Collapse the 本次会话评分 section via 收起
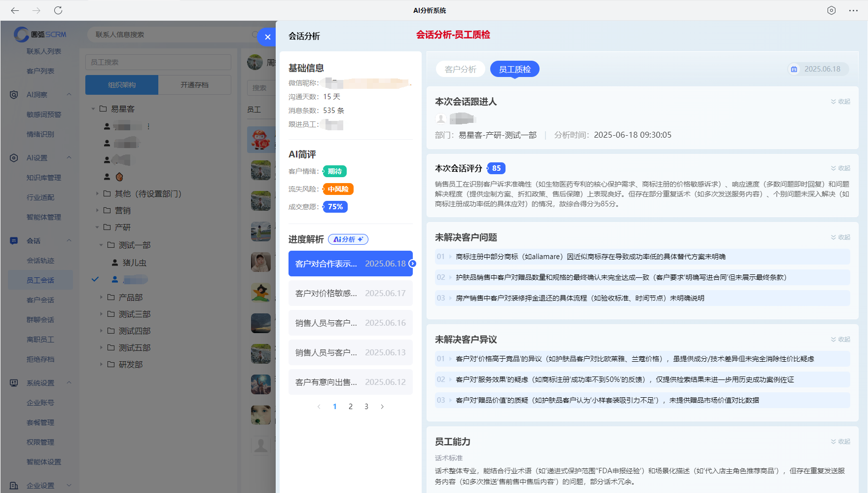This screenshot has width=868, height=493. point(840,168)
